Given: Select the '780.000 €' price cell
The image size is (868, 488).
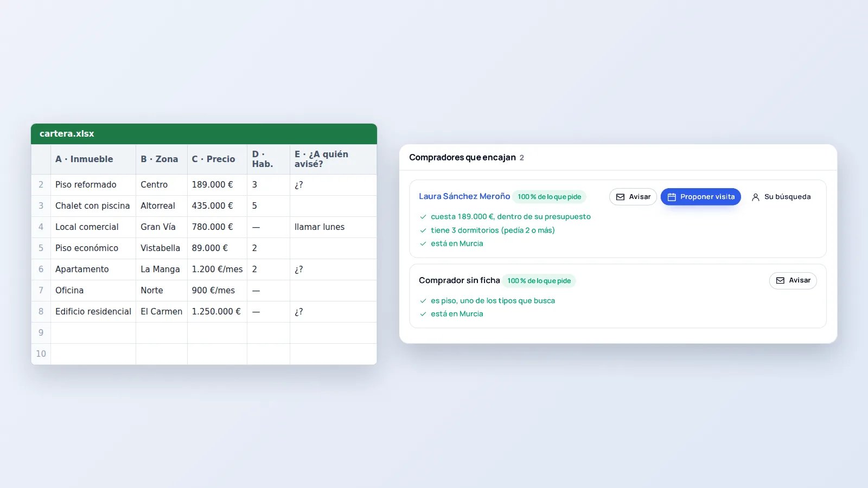Looking at the screenshot, I should pos(217,227).
